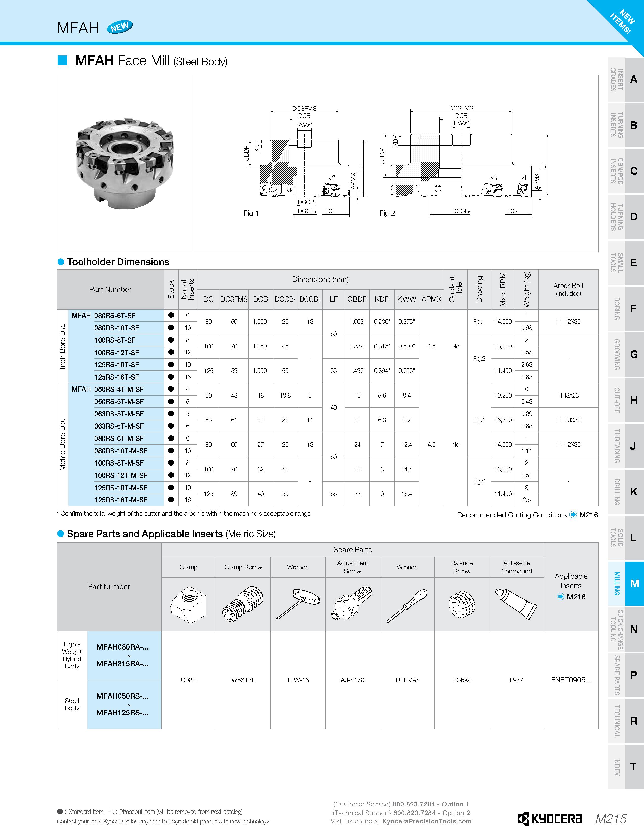Select part number 050RS-4T-M-SF
The image size is (644, 834).
click(119, 389)
